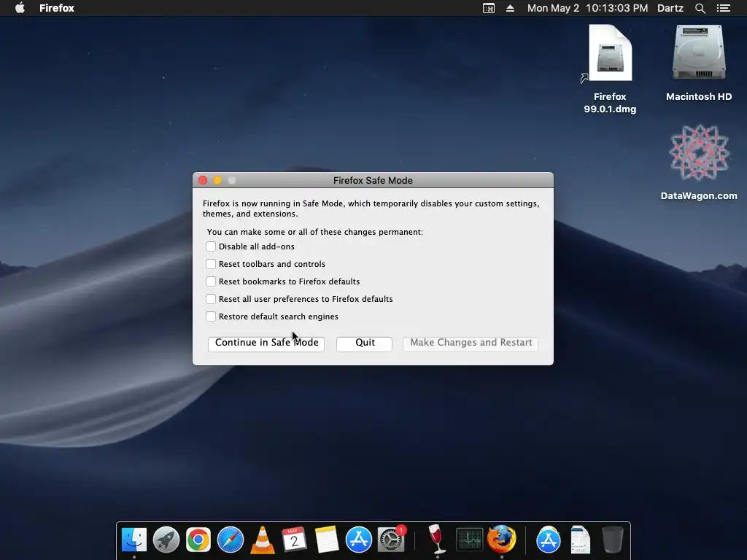Viewport: 747px width, 560px height.
Task: Launch the Wine glass app icon
Action: tap(436, 539)
